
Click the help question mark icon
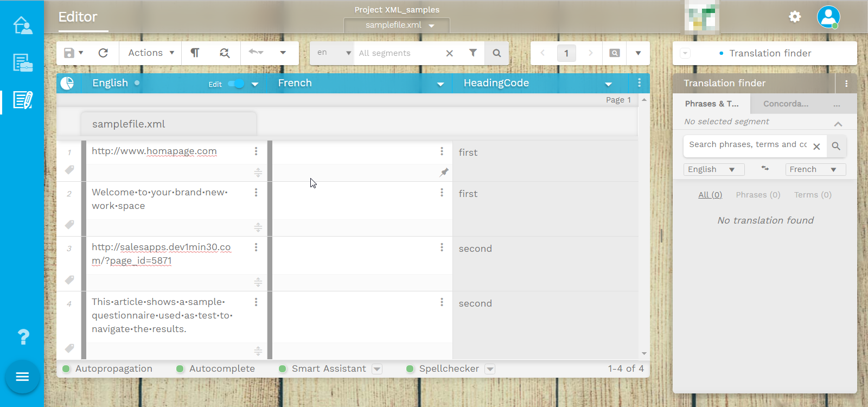click(23, 337)
